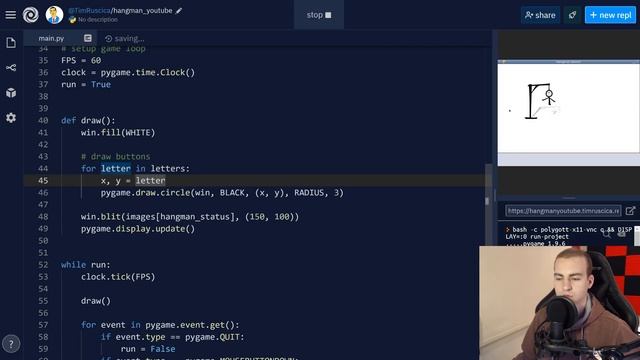Edit repl name with pencil icon
Screen dimensions: 640x360
tap(179, 11)
